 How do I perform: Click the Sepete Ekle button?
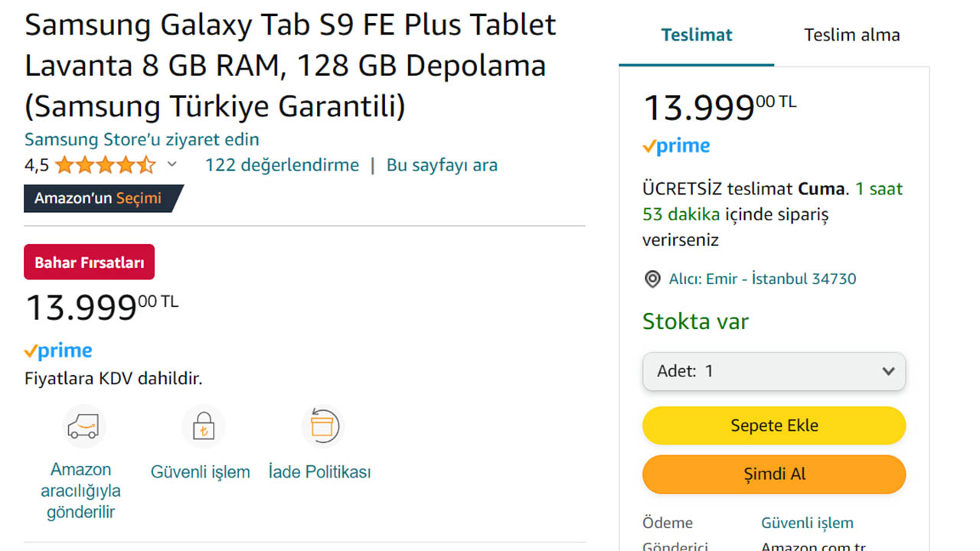click(773, 425)
